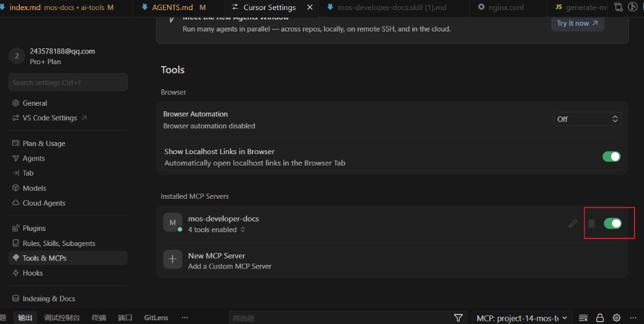Open the 端口 panel tab
The width and height of the screenshot is (644, 324).
click(x=125, y=318)
